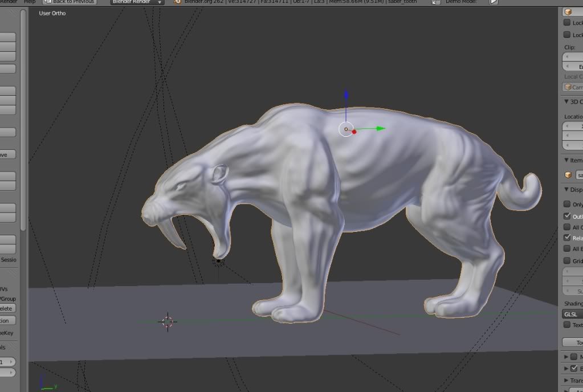The image size is (583, 392).
Task: Enable the Textured Solid checkbox
Action: (567, 325)
